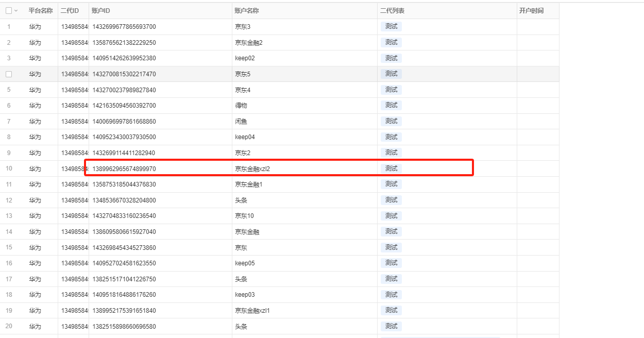The image size is (644, 338).
Task: Select account ID 1432700237989827840
Action: pos(124,90)
